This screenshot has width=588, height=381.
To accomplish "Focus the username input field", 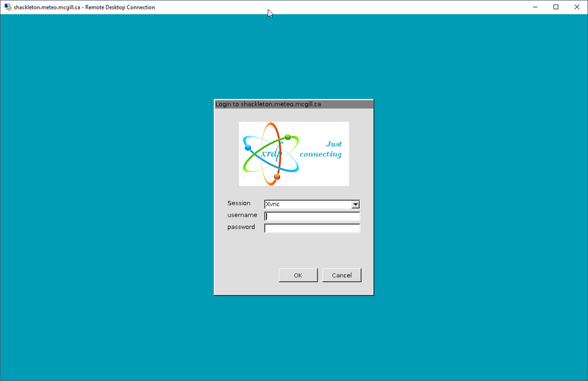I will (312, 216).
